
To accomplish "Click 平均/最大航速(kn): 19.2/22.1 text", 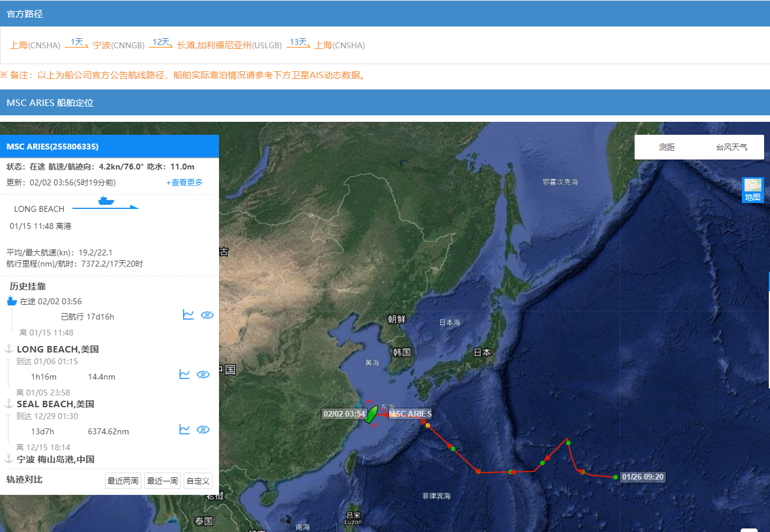I will pyautogui.click(x=59, y=252).
